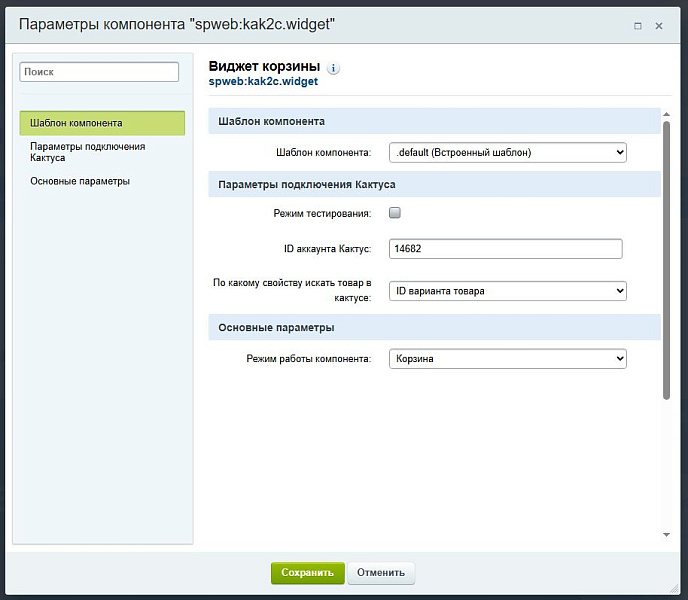
Task: Maximize the component parameters dialog
Action: tap(638, 26)
